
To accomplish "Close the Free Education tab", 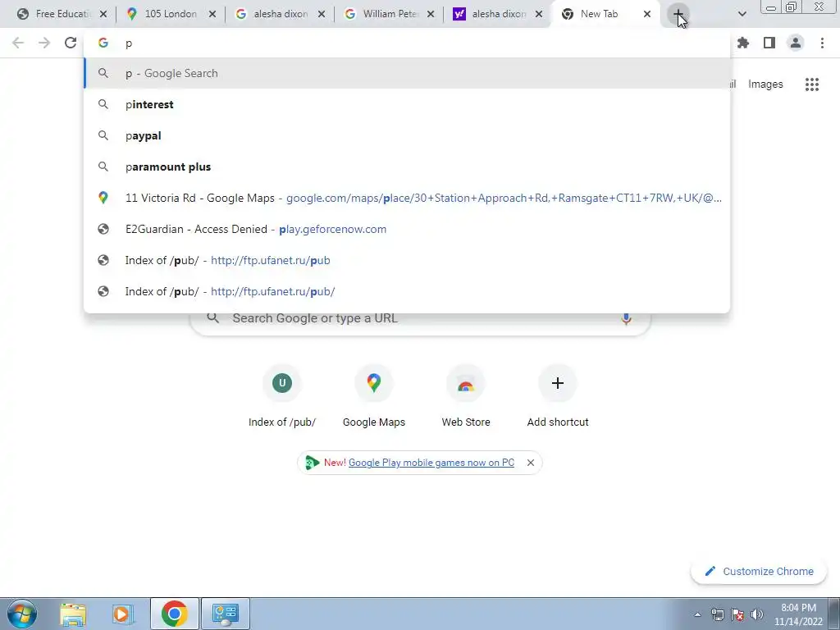I will click(103, 14).
